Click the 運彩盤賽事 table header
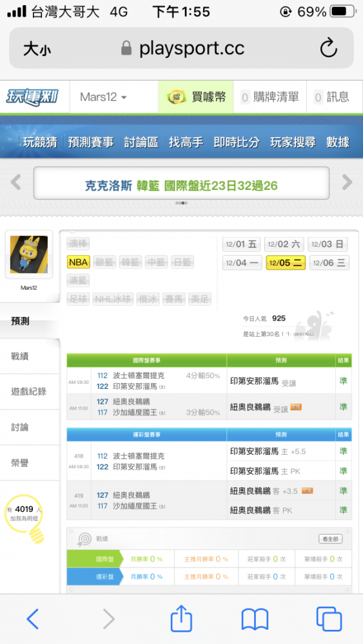This screenshot has height=644, width=363. point(147,434)
